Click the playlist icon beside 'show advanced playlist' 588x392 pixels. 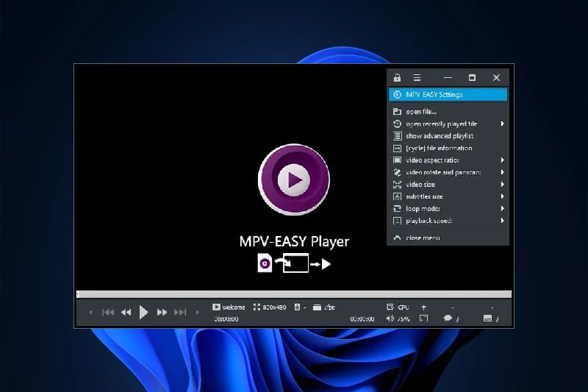tap(397, 136)
